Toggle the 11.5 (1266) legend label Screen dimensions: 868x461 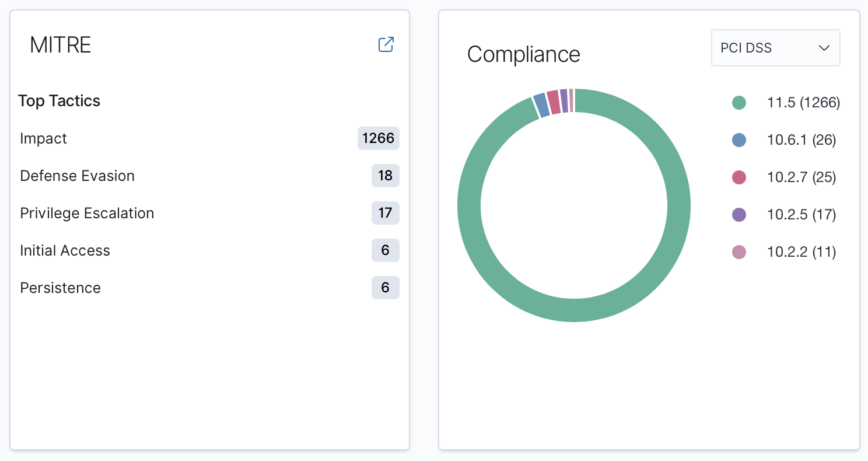[803, 103]
